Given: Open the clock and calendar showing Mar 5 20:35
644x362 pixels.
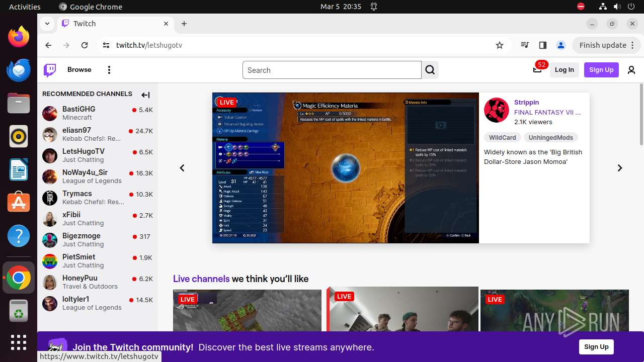Looking at the screenshot, I should [341, 7].
